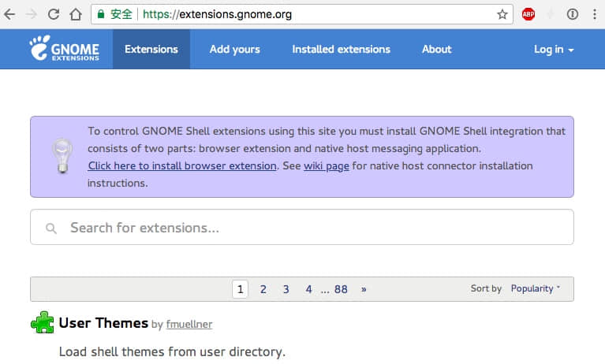Open the About page in the navbar

436,49
